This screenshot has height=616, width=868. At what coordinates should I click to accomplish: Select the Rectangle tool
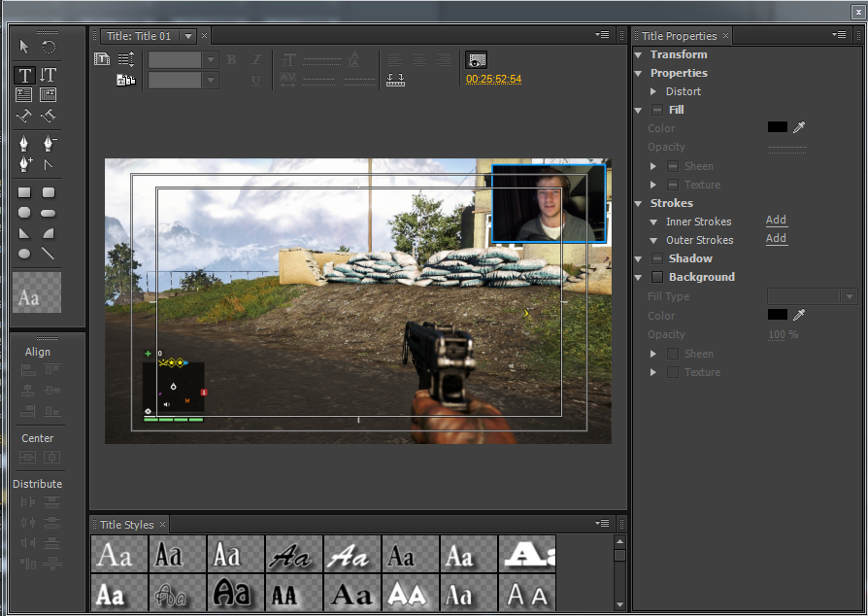point(24,192)
